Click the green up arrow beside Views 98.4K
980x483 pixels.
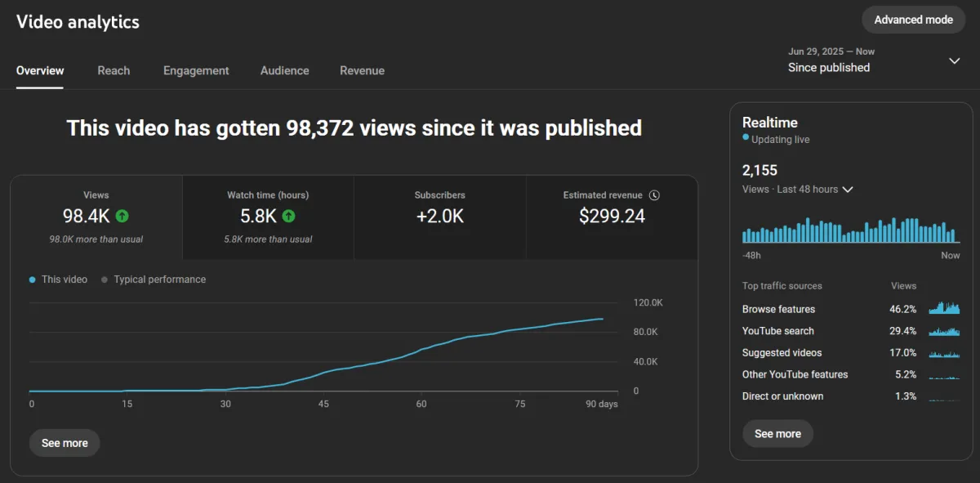pyautogui.click(x=122, y=217)
